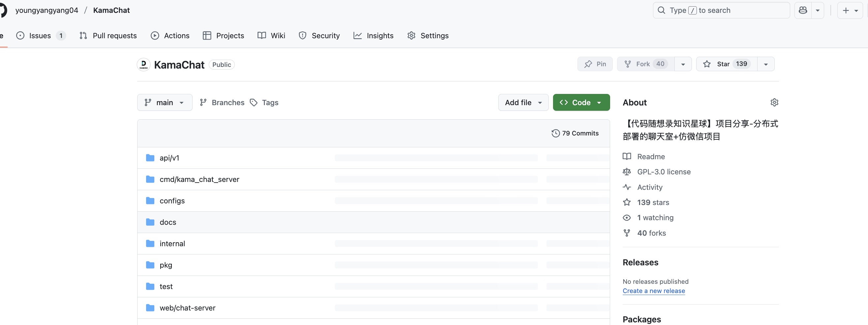Open repository Settings tab

coord(428,35)
